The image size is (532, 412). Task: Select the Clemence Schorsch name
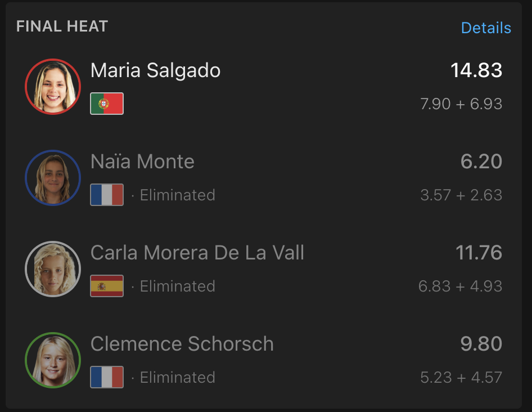[x=182, y=344]
